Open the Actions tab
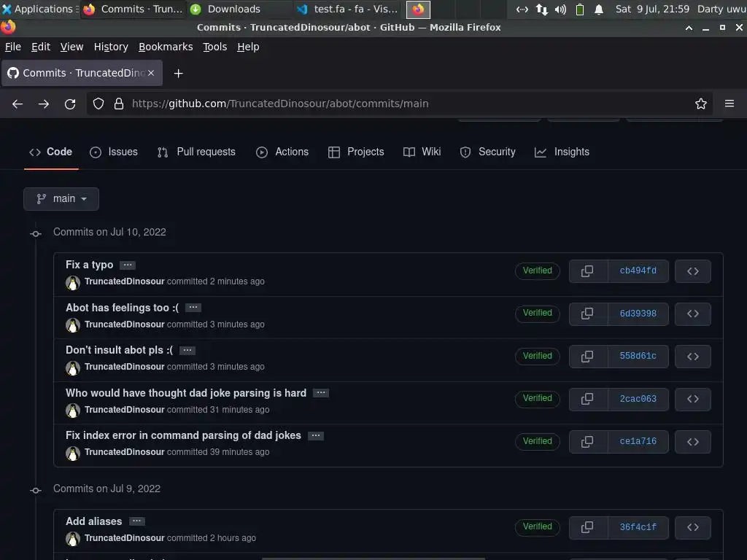This screenshot has height=560, width=747. click(282, 152)
